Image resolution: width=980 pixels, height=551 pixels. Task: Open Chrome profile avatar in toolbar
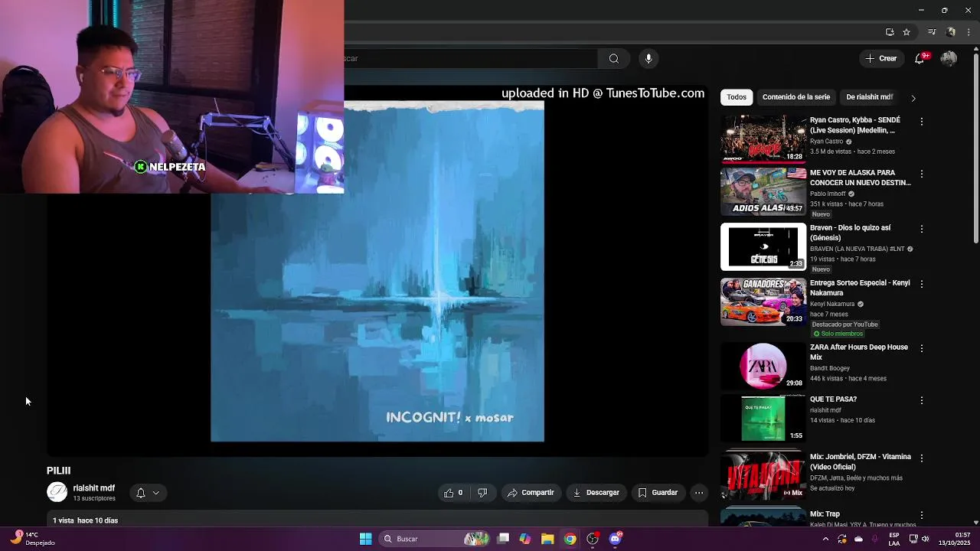[951, 32]
